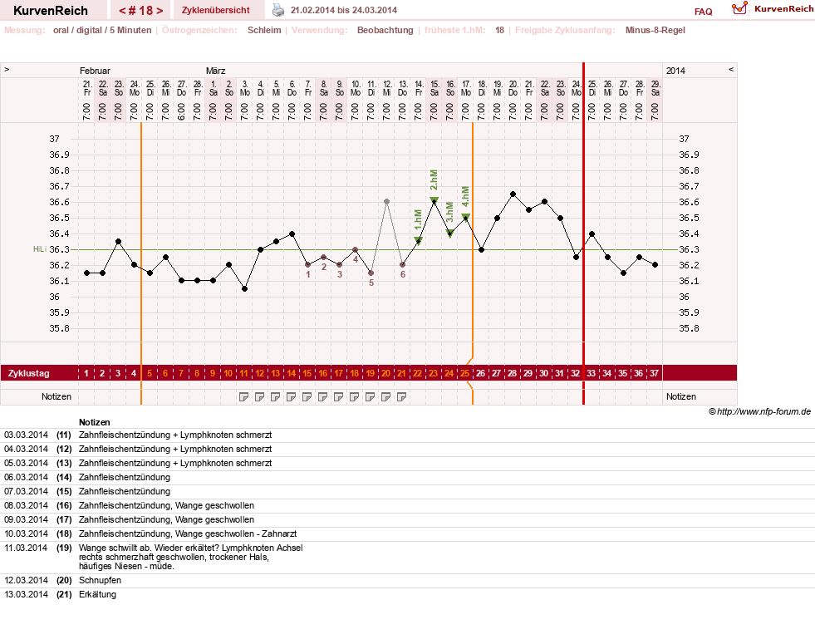
Task: Click the note row dated 10.03.2014
Action: [x=407, y=533]
